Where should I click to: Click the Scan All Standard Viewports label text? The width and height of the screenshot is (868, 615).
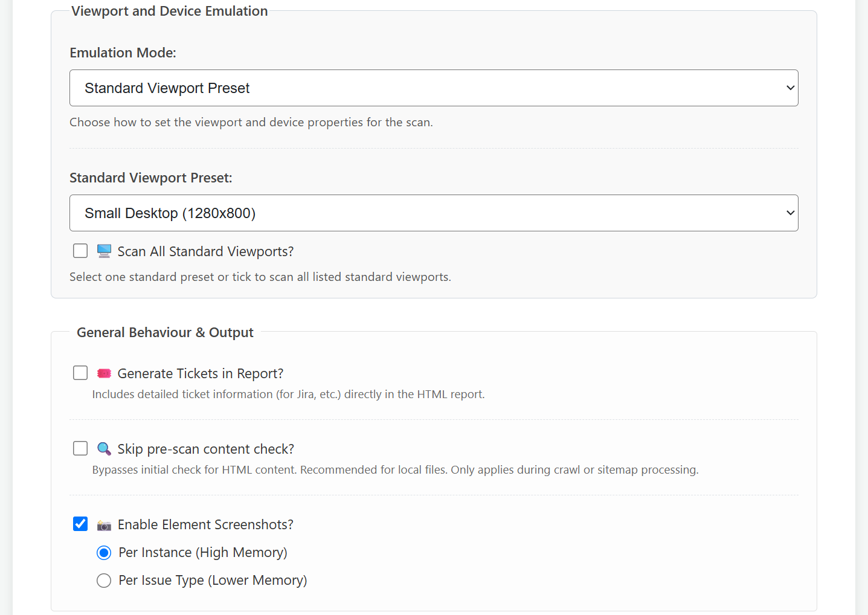click(205, 251)
